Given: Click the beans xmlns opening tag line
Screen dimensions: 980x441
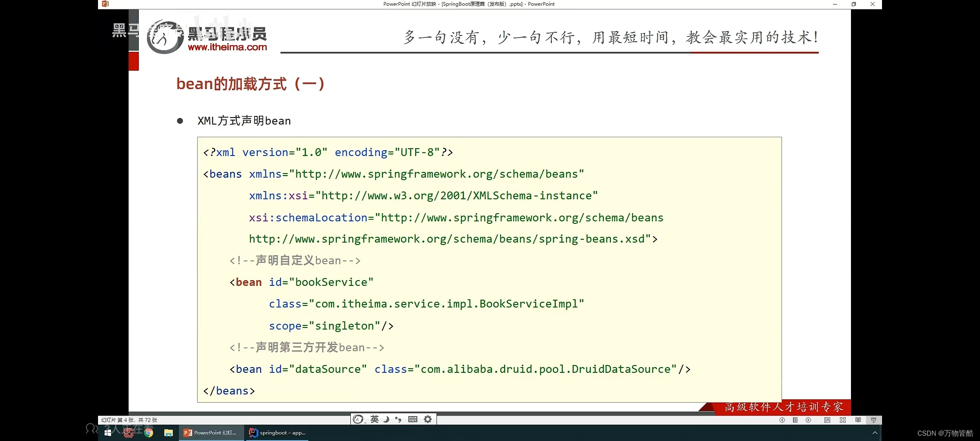Looking at the screenshot, I should [x=394, y=174].
